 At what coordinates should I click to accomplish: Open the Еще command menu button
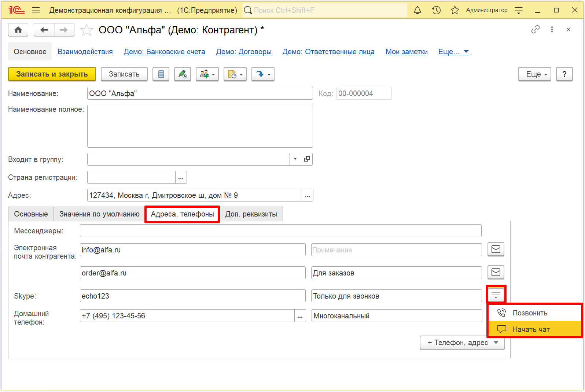coord(535,74)
